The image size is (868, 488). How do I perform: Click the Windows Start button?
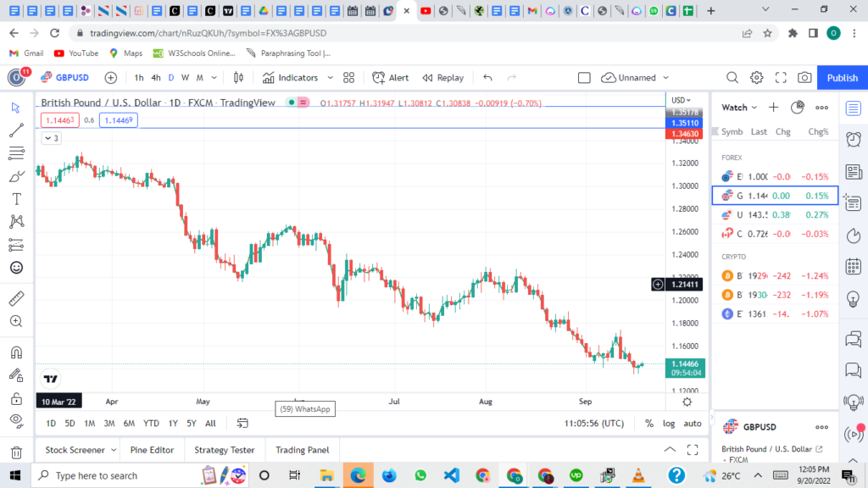tap(15, 475)
